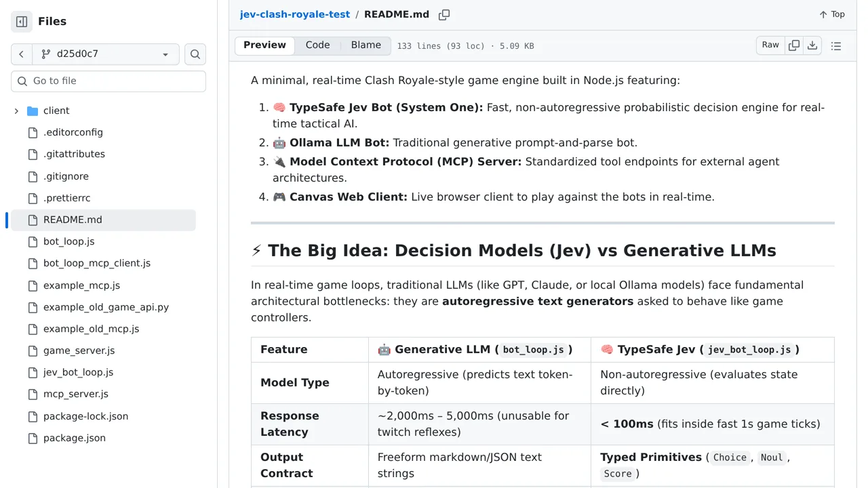This screenshot has height=488, width=868.
Task: Open jev_bot_loop.js in the file tree
Action: (x=78, y=373)
